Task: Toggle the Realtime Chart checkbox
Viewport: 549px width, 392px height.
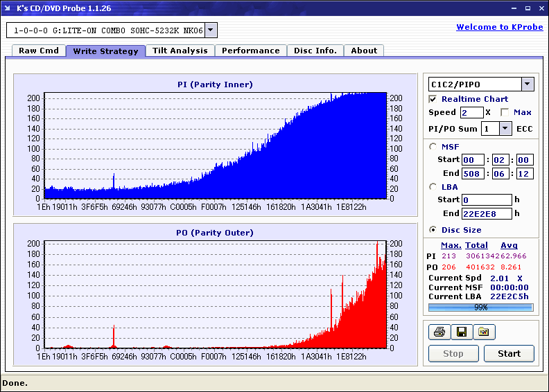Action: [x=433, y=99]
